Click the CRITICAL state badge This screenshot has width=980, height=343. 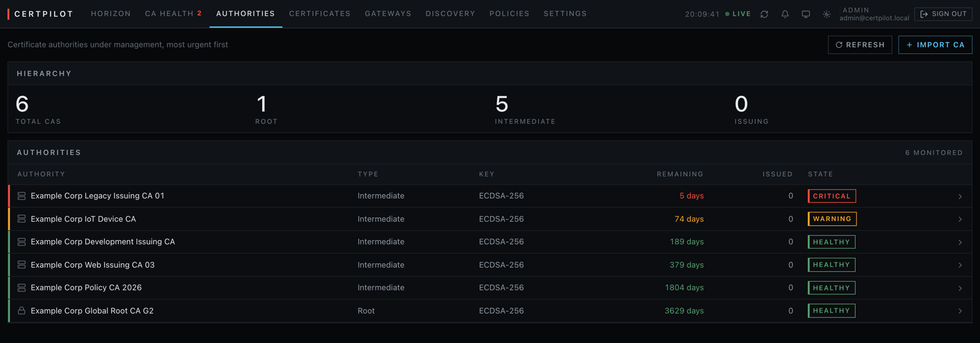(x=832, y=196)
